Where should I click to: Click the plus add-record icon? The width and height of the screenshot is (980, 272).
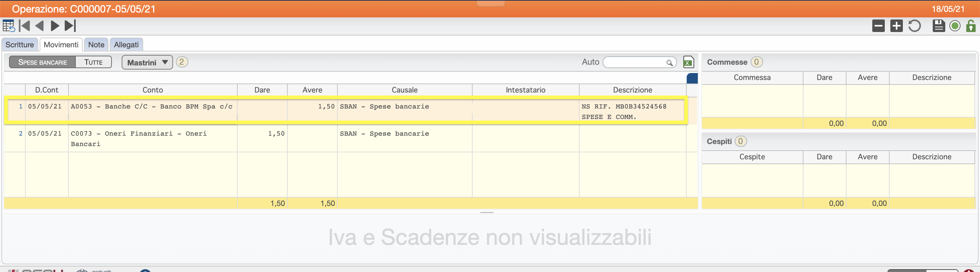tap(896, 26)
